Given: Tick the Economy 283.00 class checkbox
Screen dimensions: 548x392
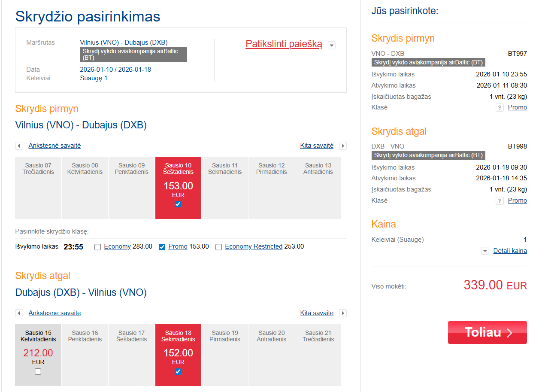Looking at the screenshot, I should point(98,247).
